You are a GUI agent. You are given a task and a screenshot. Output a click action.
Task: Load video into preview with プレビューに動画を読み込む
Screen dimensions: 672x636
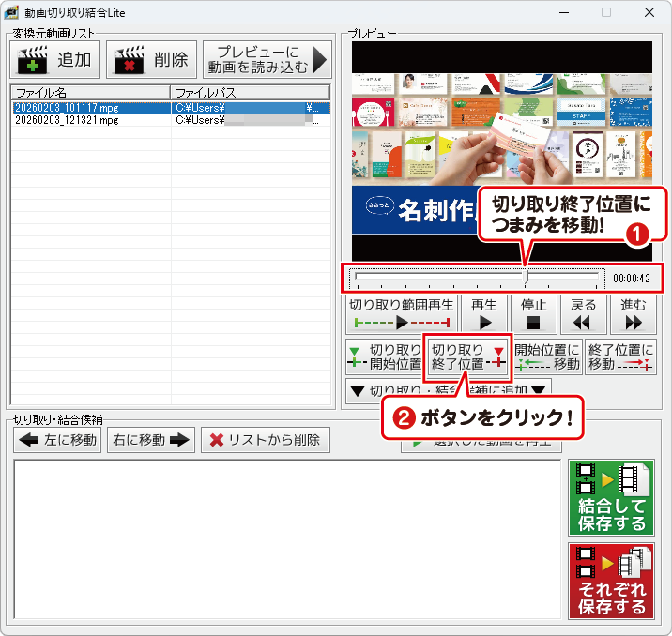point(267,60)
